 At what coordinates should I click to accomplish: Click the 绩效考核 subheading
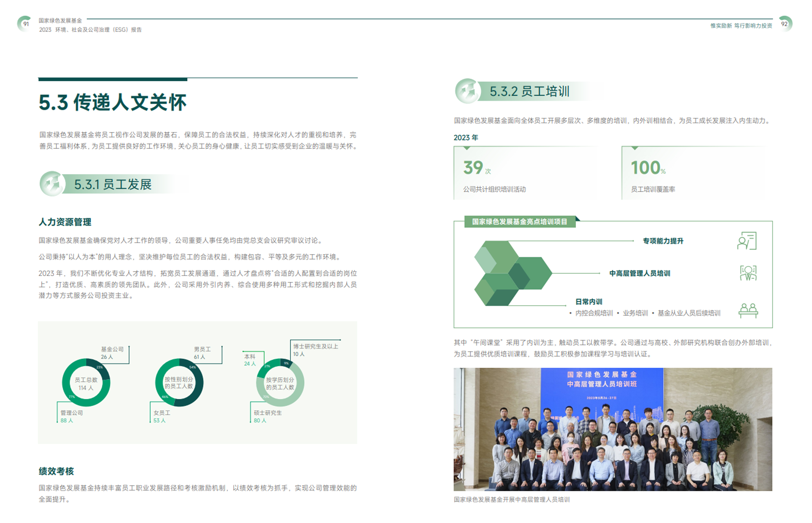point(56,471)
